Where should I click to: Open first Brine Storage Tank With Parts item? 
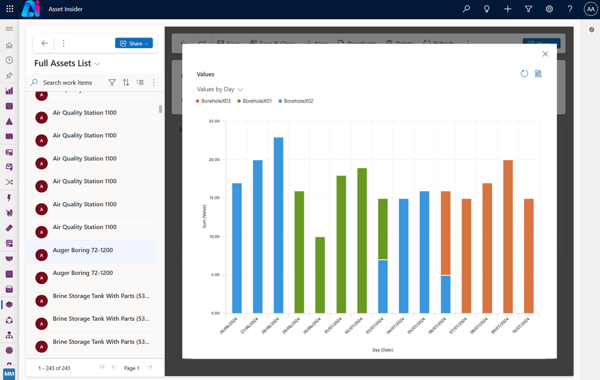point(91,297)
